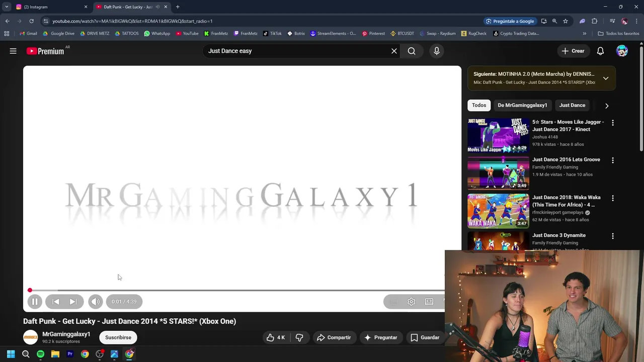
Task: Open the account avatar menu
Action: (x=622, y=51)
